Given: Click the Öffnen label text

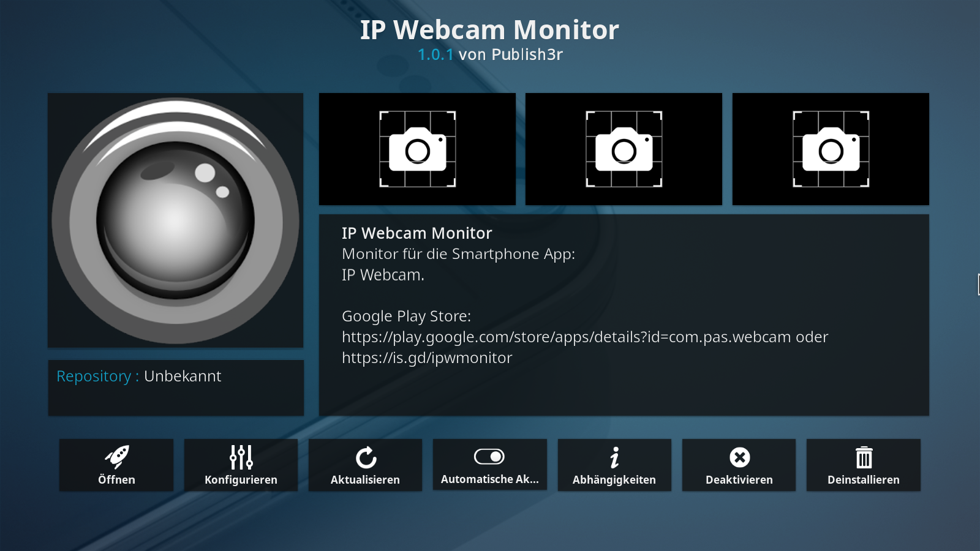Looking at the screenshot, I should 116,479.
